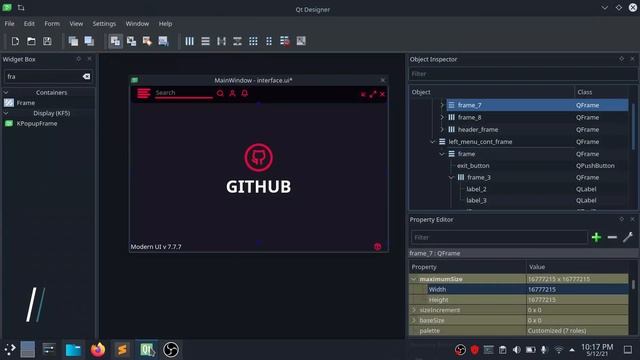The height and width of the screenshot is (360, 640).
Task: Switch to Edit Tab Order mode icon
Action: coord(163,41)
